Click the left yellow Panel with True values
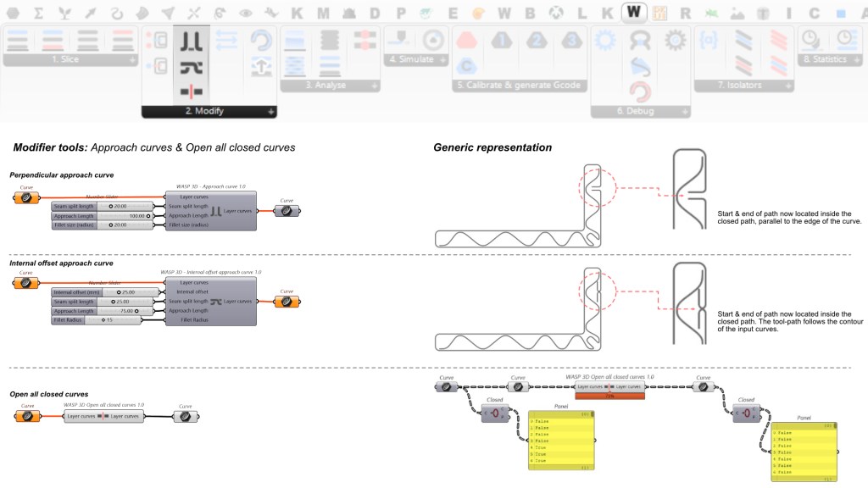The image size is (868, 488). 560,441
